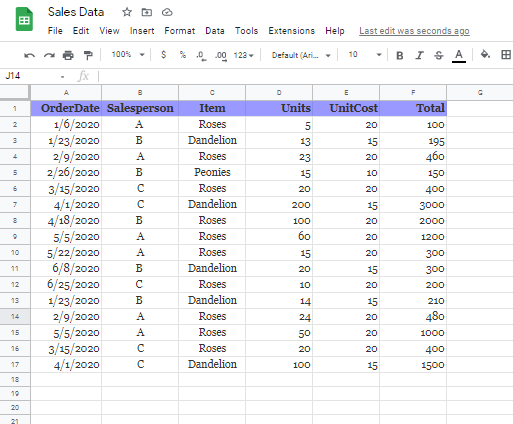Open the Insert menu
The image size is (513, 424).
click(142, 31)
